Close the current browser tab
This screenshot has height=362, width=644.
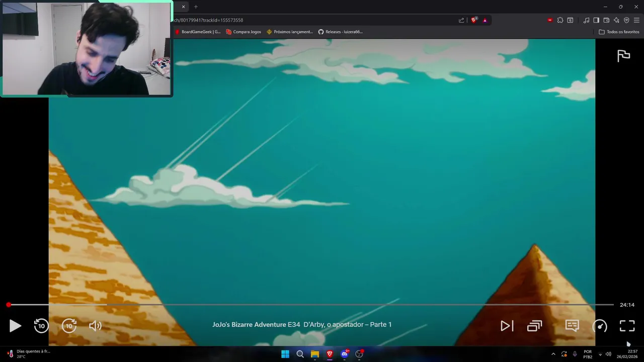coord(183,7)
